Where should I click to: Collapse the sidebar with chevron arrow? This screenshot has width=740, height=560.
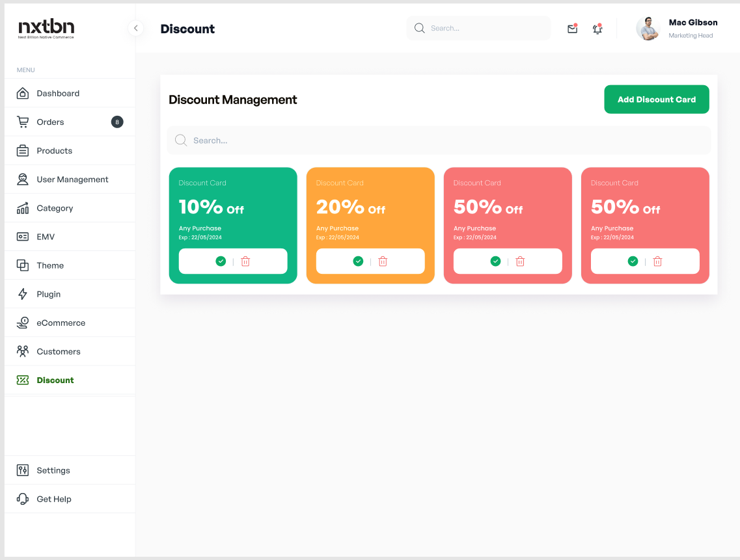click(x=135, y=28)
